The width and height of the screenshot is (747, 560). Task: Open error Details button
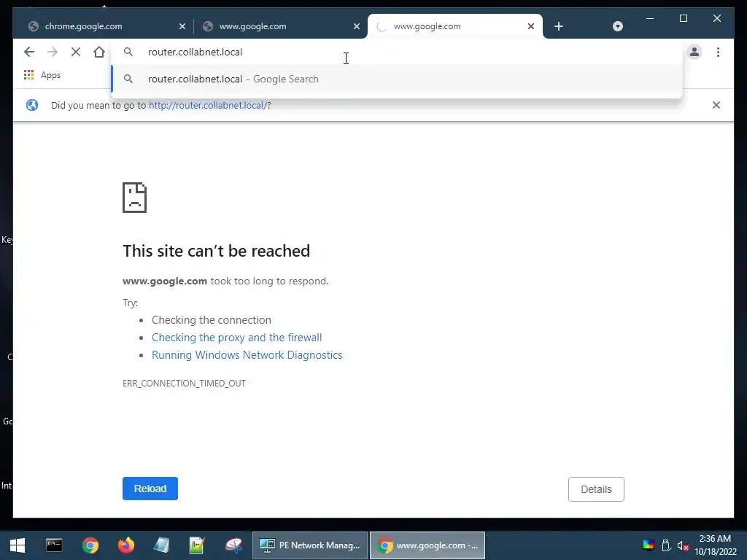pyautogui.click(x=596, y=489)
